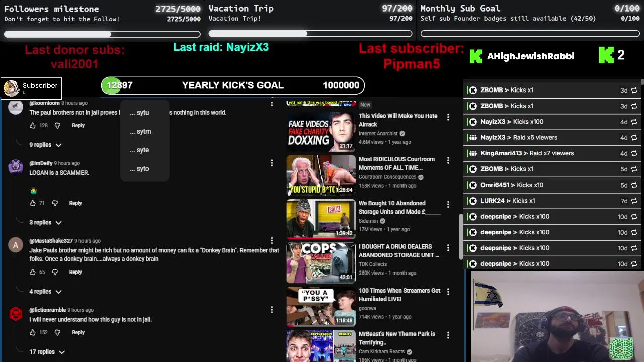Reply to @koomloom comment
This screenshot has height=362, width=644.
(78, 125)
